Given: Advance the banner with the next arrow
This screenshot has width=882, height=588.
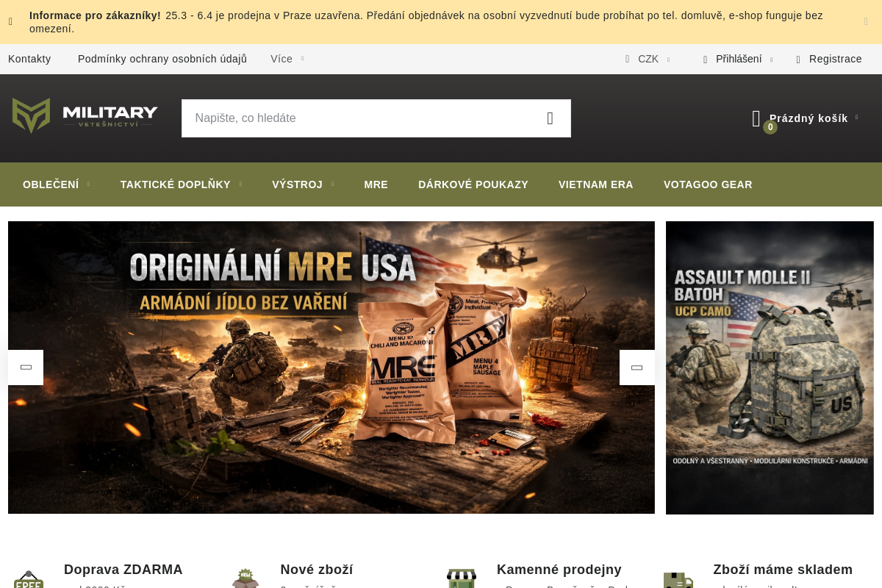Looking at the screenshot, I should [637, 367].
